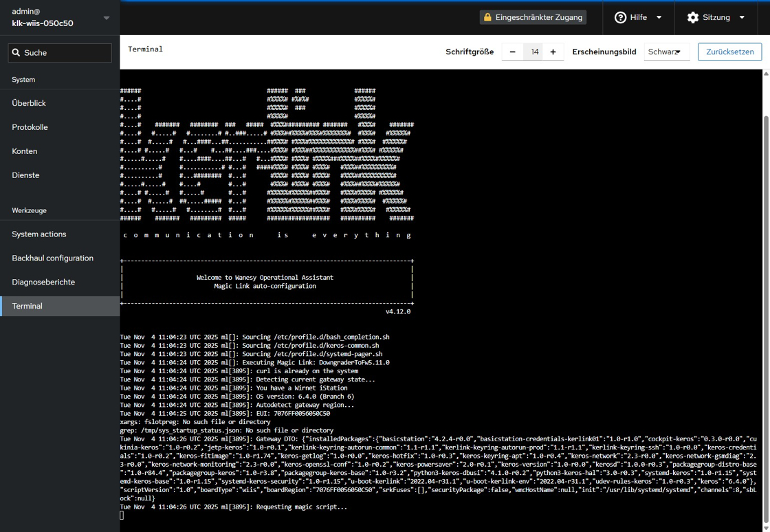Open Diagnoseberichte page

tap(43, 282)
